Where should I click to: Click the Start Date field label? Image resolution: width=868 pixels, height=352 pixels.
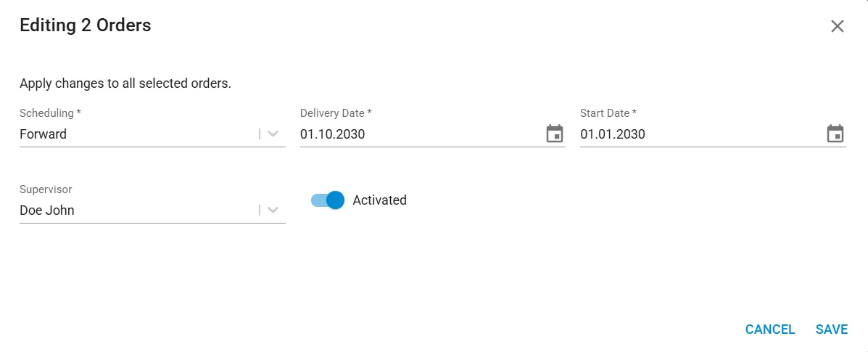point(608,113)
